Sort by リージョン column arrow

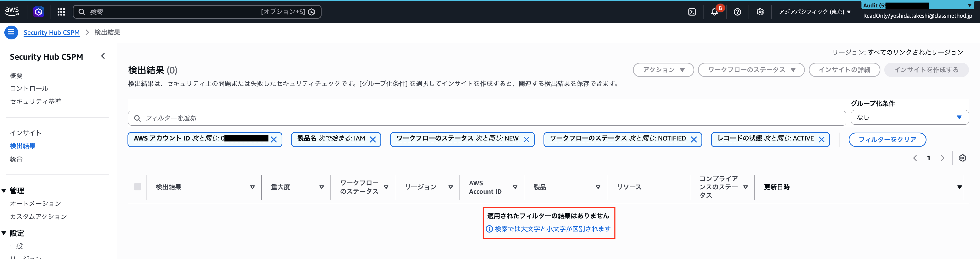(x=450, y=187)
